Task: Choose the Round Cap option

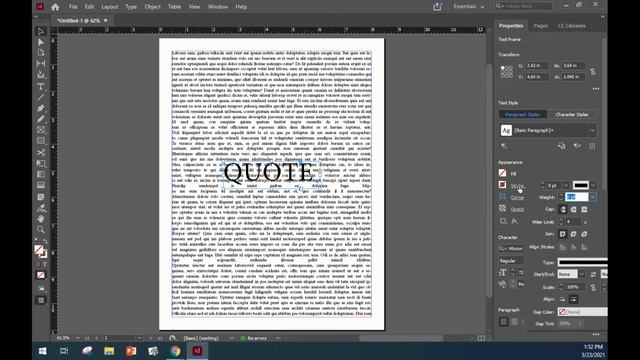Action: tap(573, 209)
